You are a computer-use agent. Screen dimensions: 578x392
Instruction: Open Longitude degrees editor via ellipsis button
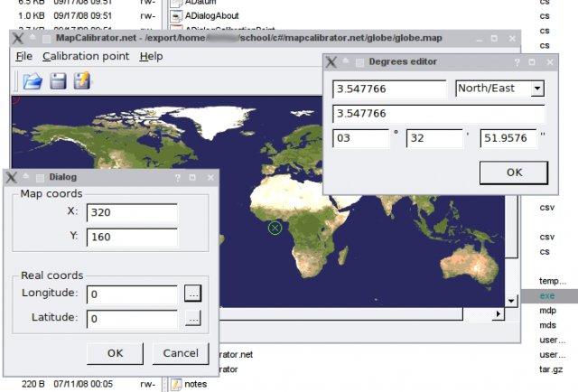pos(192,294)
